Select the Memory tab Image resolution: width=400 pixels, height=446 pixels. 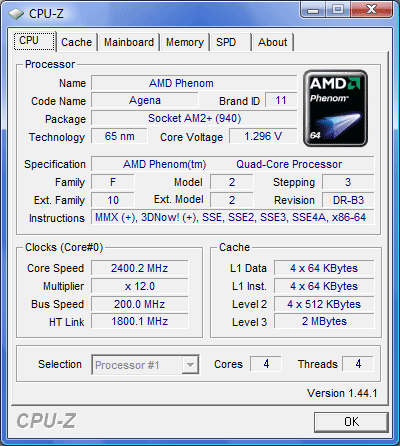pos(185,42)
